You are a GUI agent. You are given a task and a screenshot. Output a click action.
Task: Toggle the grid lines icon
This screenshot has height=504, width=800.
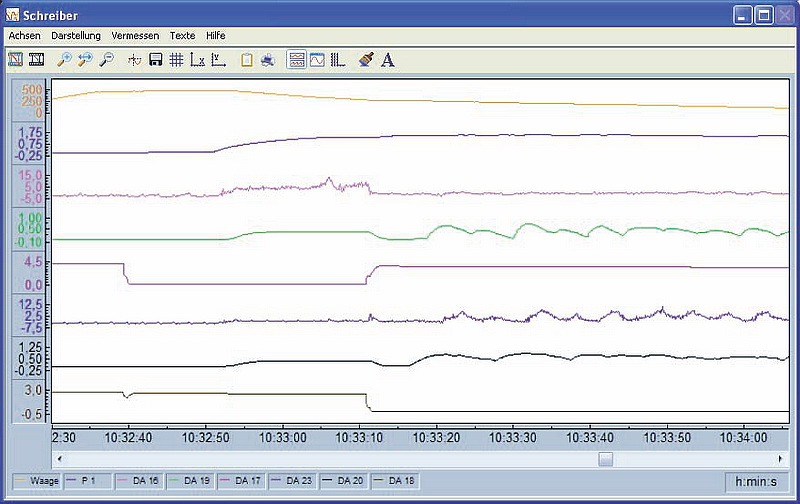point(176,60)
